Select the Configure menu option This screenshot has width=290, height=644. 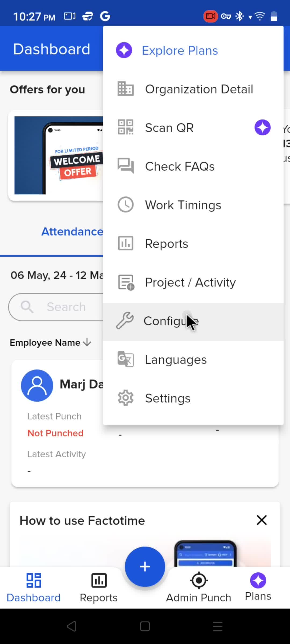193,322
